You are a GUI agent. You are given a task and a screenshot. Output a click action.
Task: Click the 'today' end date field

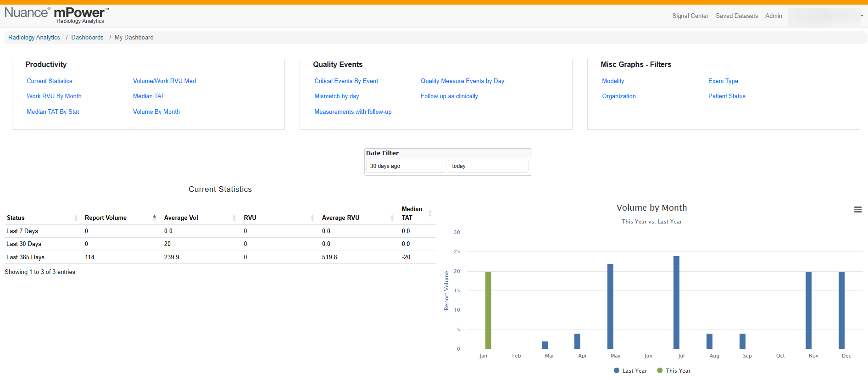pos(488,166)
